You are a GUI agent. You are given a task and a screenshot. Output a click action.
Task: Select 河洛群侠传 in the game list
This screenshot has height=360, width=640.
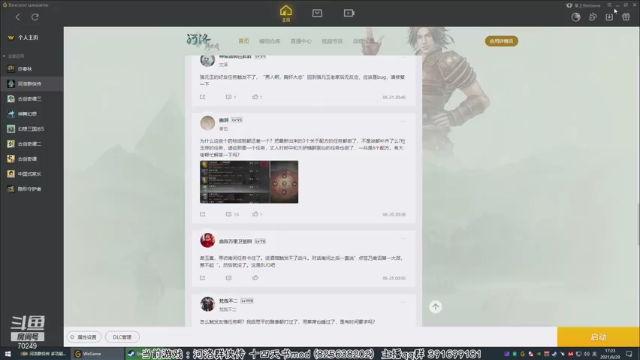coord(32,84)
